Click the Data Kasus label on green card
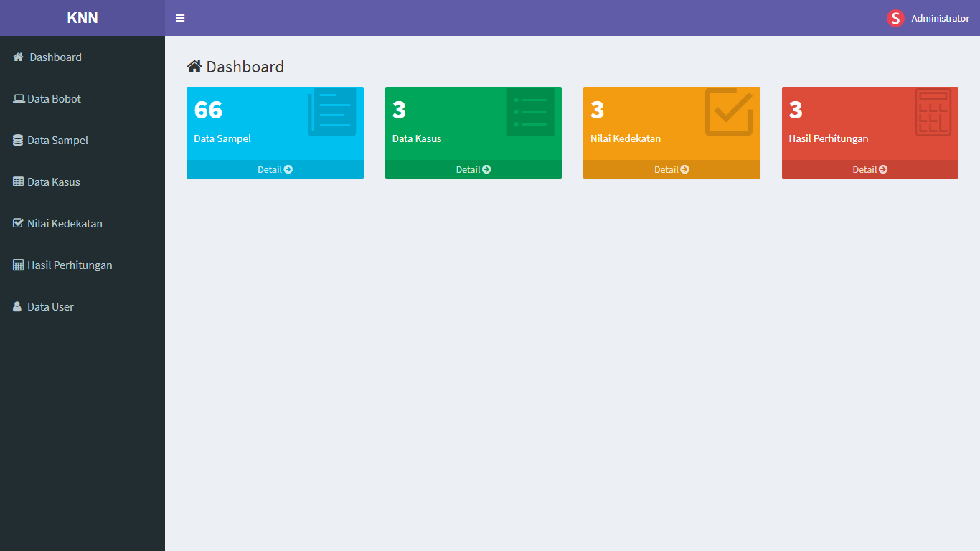The height and width of the screenshot is (551, 980). click(x=417, y=138)
